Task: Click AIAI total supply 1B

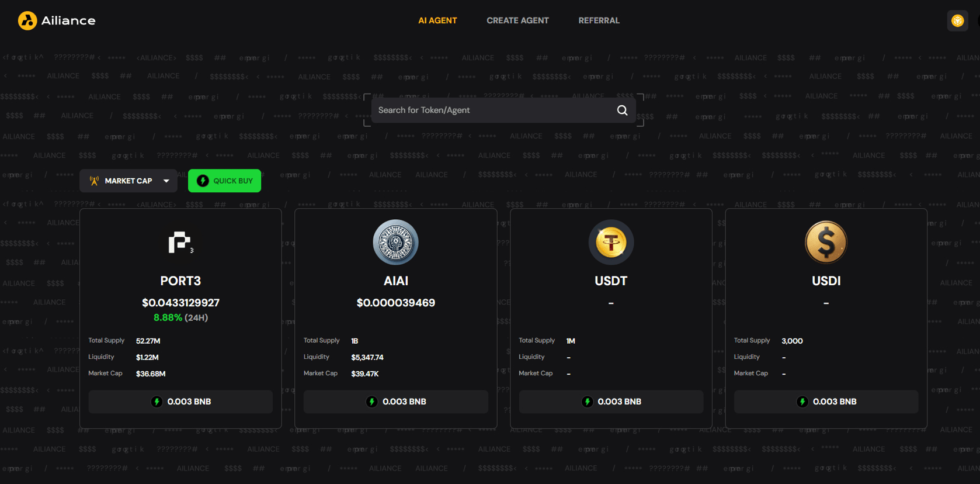Action: (x=355, y=341)
